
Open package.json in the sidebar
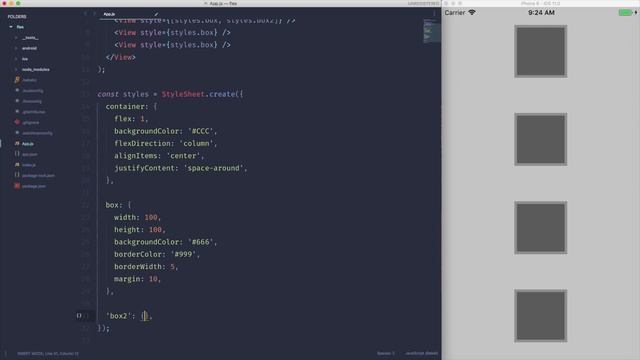(x=34, y=186)
